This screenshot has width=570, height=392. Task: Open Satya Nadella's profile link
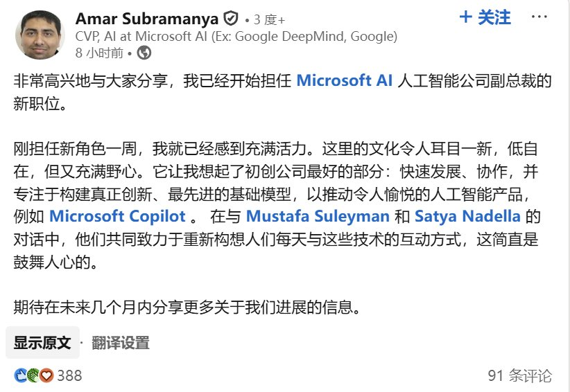[x=467, y=216]
